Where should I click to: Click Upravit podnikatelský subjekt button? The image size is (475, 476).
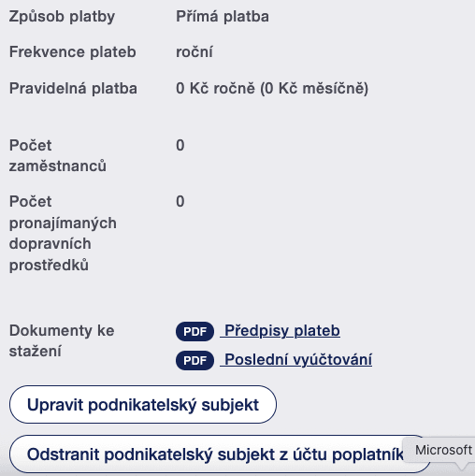143,405
